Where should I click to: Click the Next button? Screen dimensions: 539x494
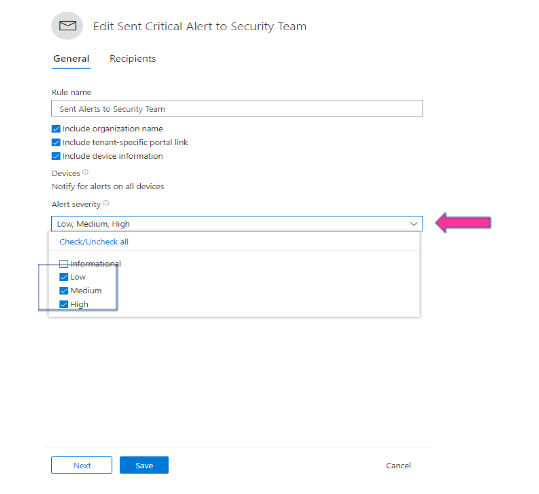coord(81,465)
